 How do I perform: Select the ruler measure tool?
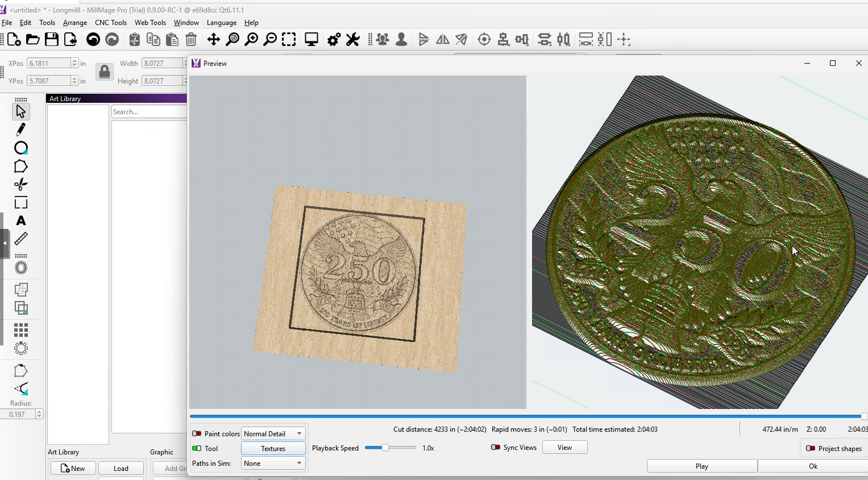coord(21,239)
